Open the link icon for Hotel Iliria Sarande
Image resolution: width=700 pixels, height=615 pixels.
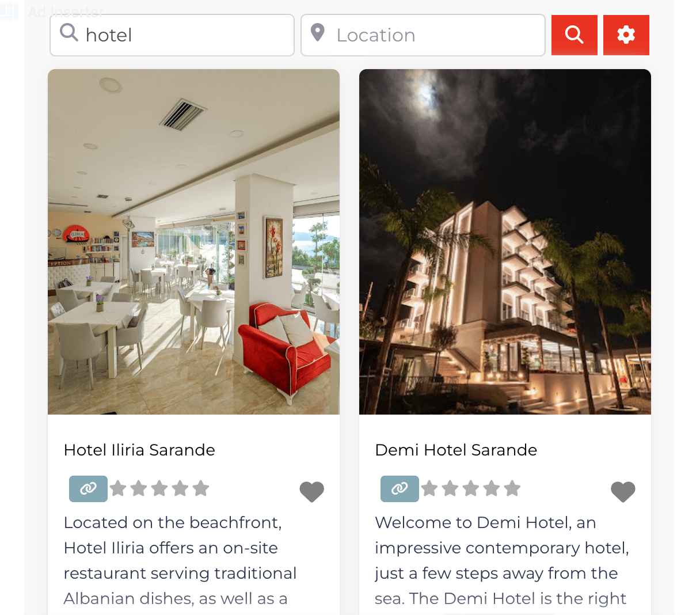[88, 489]
